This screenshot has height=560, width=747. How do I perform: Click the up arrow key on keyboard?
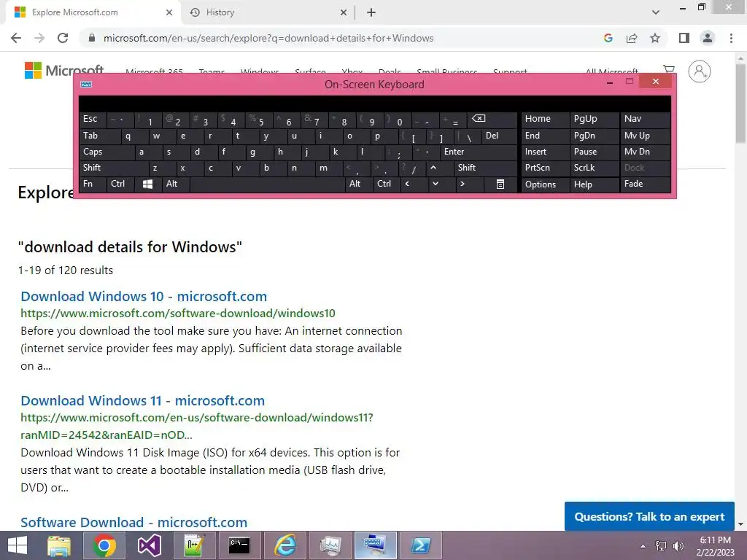[x=433, y=168]
